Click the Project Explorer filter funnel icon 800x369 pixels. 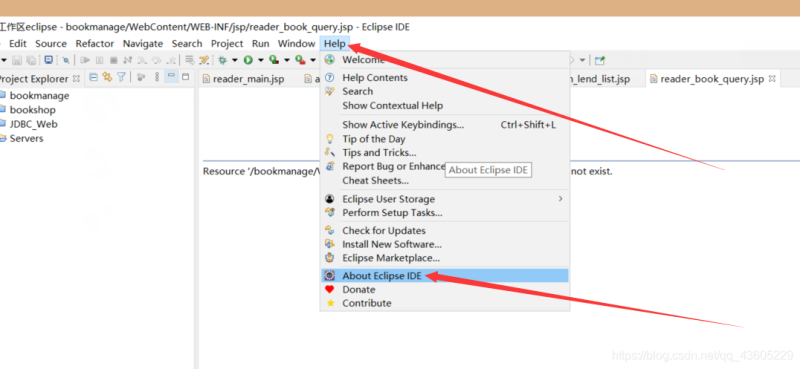pyautogui.click(x=121, y=77)
